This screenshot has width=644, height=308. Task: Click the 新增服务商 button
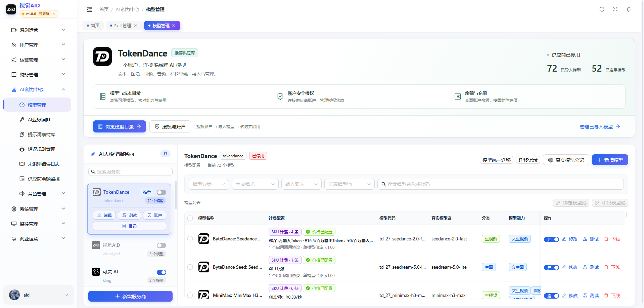point(131,296)
